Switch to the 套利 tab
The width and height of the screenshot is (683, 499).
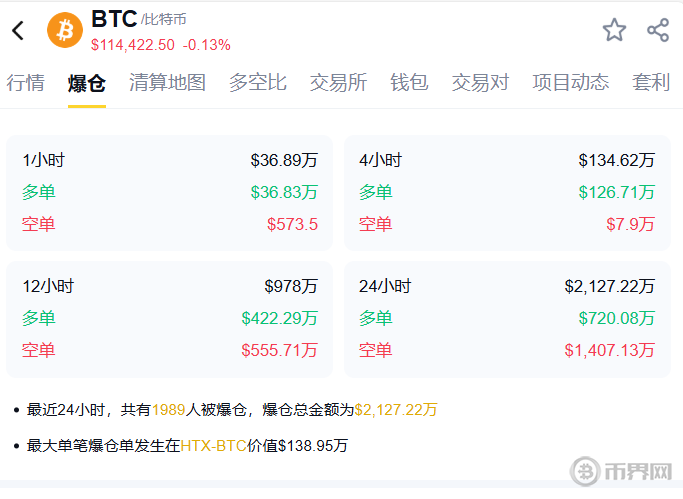(x=651, y=83)
